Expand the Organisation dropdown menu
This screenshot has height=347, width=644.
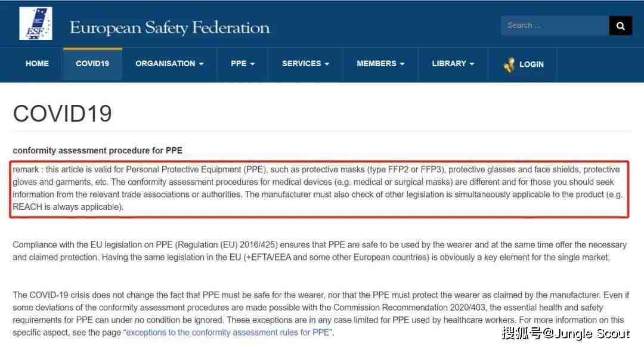coord(169,64)
